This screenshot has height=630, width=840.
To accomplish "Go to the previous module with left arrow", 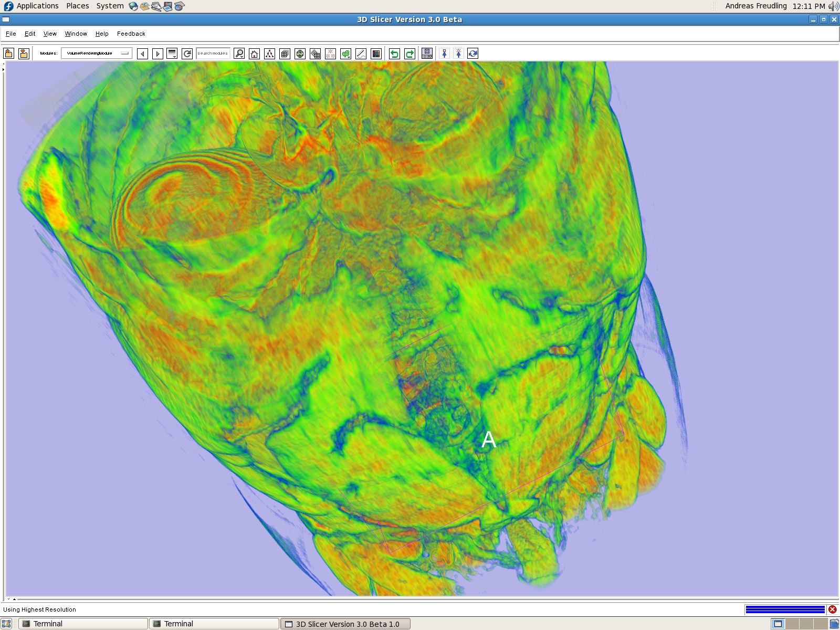I will [x=142, y=54].
